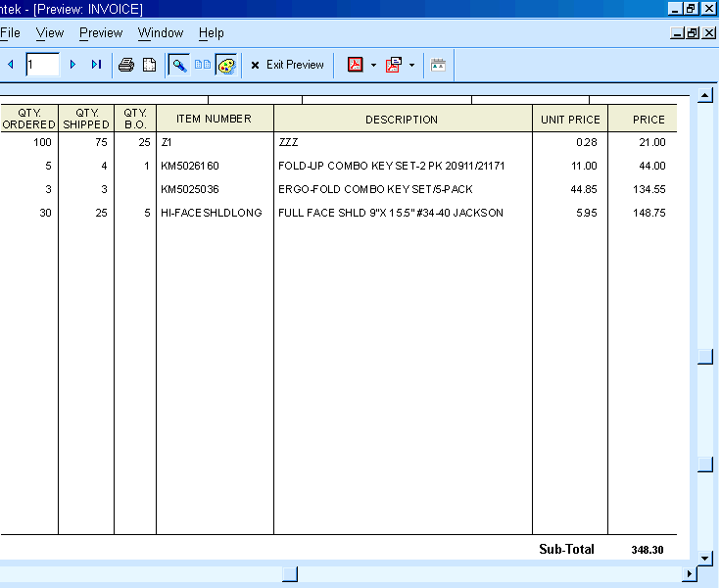The width and height of the screenshot is (721, 588).
Task: Click the Sub-Total label
Action: click(x=566, y=550)
